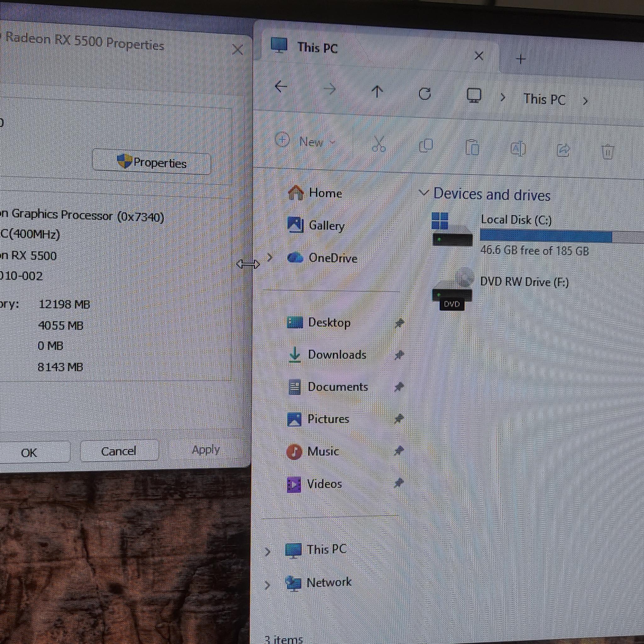
Task: Click the Delete trash icon
Action: point(608,152)
